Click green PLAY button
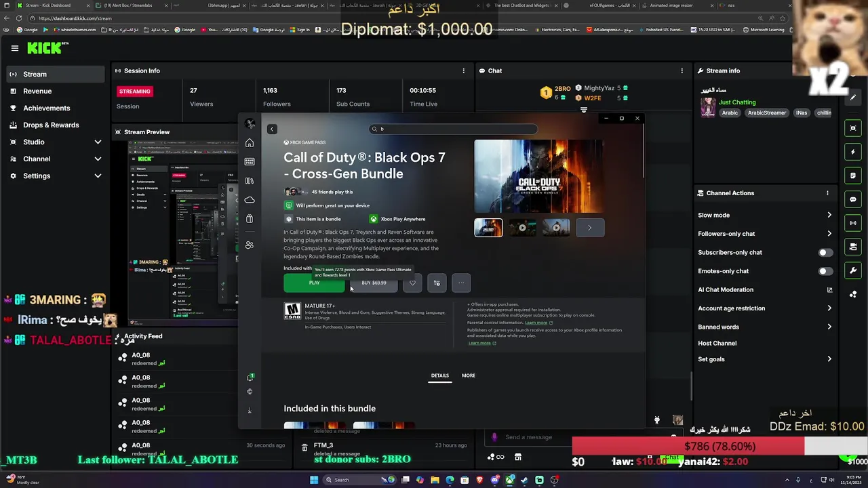868x488 pixels. tap(314, 283)
